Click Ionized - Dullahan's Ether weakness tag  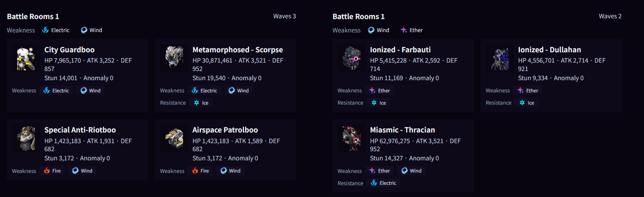click(x=528, y=90)
